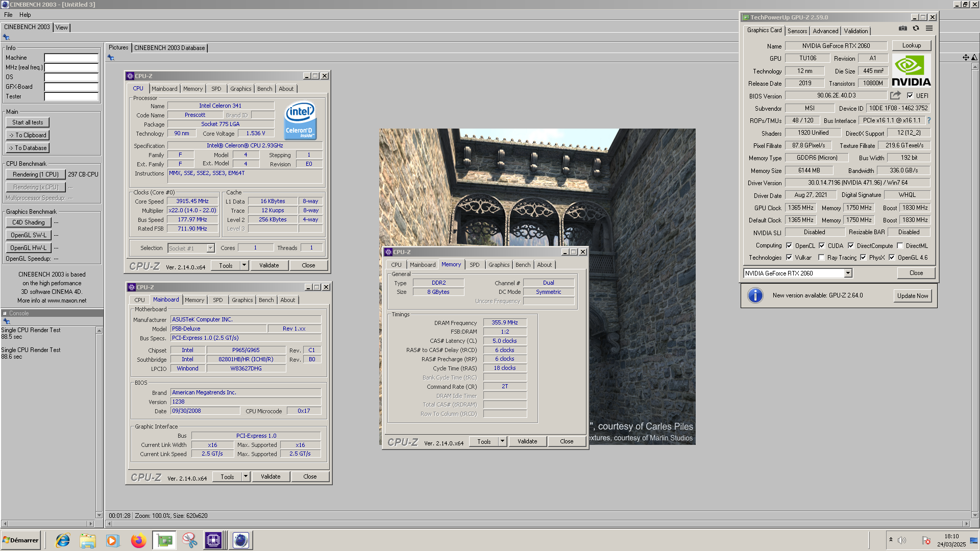Toggle the Ray Tracing checkbox

tap(821, 257)
